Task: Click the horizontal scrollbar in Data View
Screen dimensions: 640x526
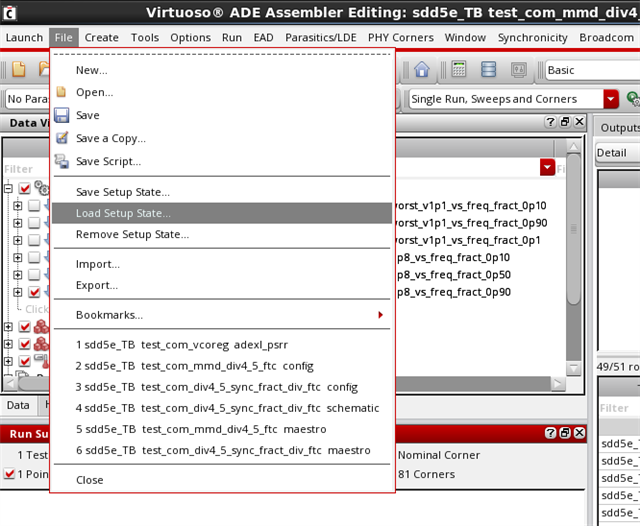Action: (286, 384)
